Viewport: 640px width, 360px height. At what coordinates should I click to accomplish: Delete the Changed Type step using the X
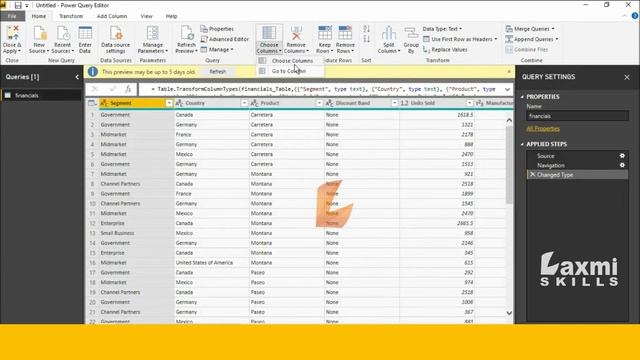[x=532, y=175]
